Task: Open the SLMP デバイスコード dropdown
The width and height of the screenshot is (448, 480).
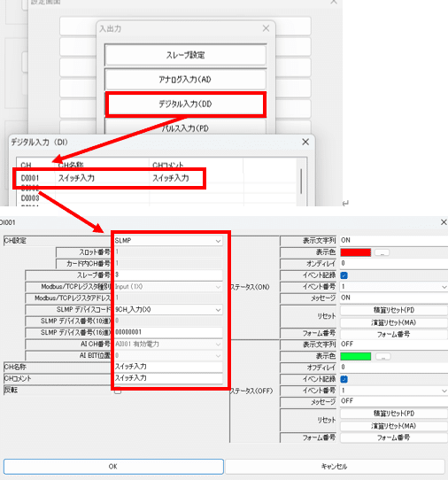Action: click(x=168, y=309)
